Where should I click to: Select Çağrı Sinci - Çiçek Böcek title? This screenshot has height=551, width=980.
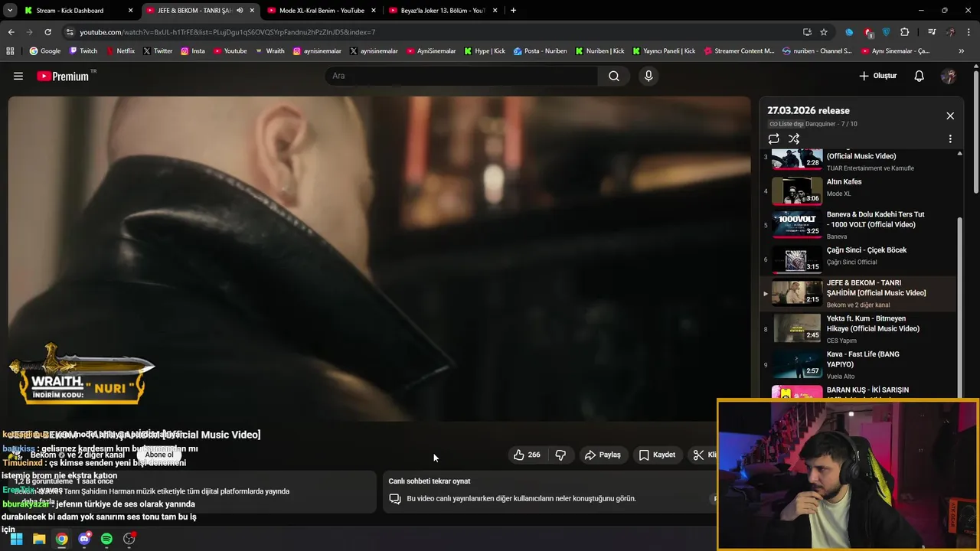click(866, 250)
